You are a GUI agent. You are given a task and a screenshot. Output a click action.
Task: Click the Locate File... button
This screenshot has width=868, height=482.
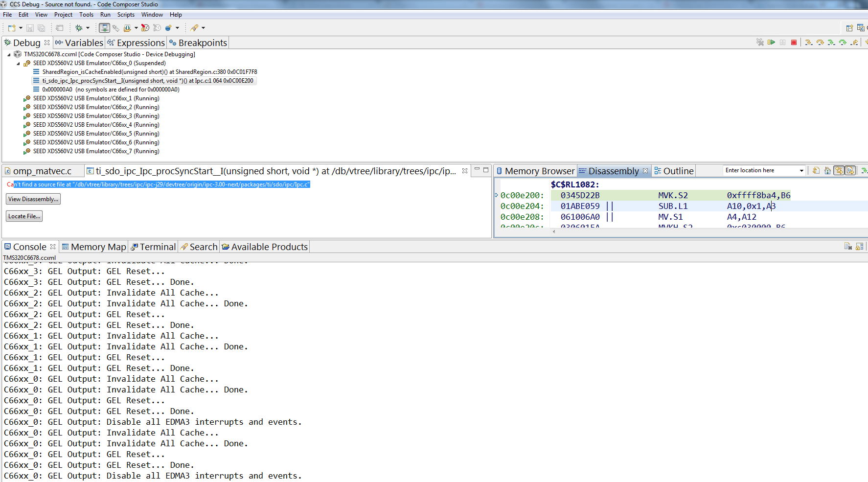click(x=24, y=216)
